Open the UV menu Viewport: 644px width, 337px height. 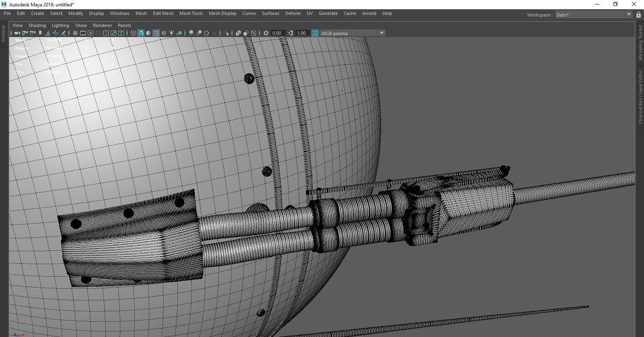coord(310,13)
